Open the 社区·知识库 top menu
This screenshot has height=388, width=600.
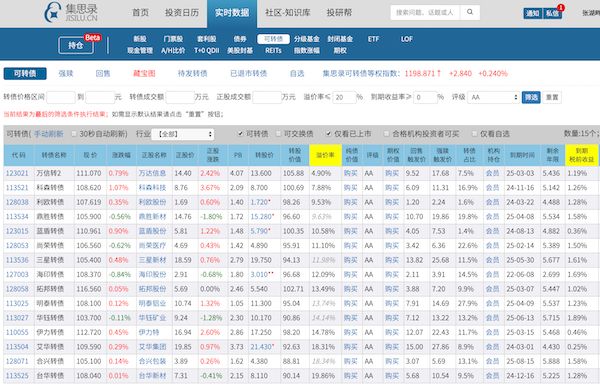point(288,13)
